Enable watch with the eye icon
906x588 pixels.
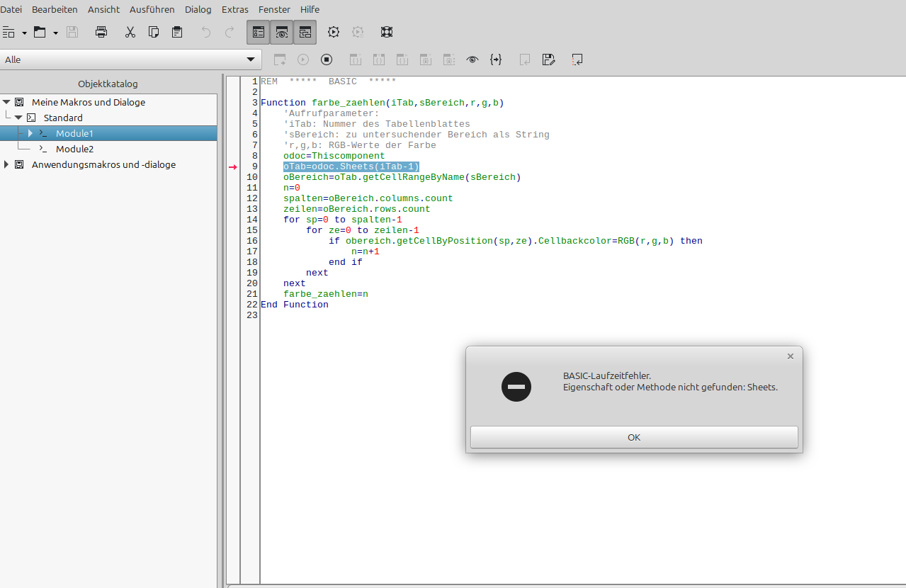pyautogui.click(x=472, y=60)
